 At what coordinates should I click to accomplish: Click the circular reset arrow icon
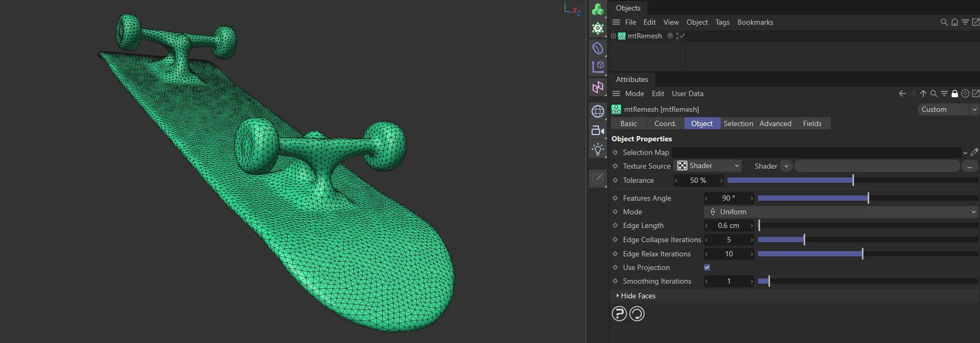[637, 314]
